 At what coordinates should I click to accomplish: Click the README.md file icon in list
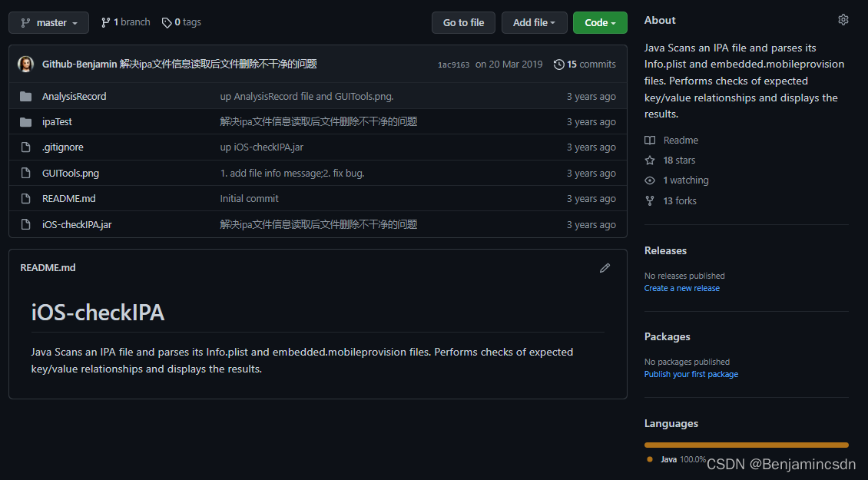tap(25, 199)
